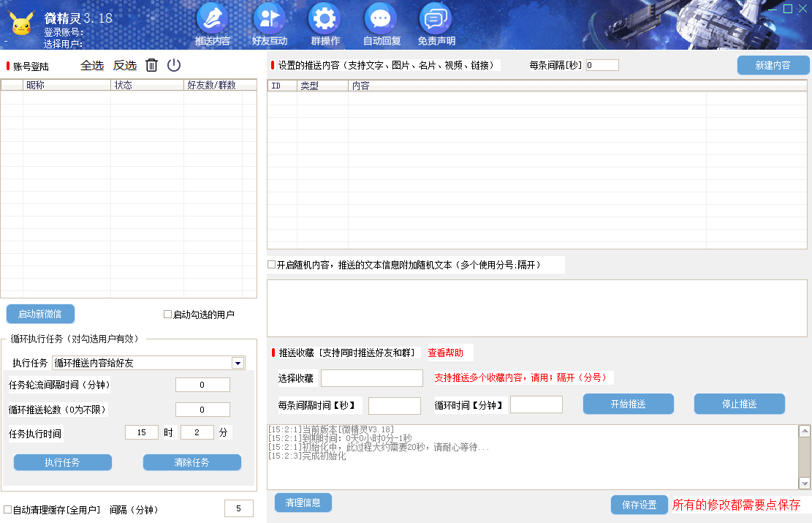812x523 pixels.
Task: Click the 当前版本 log line
Action: click(331, 429)
